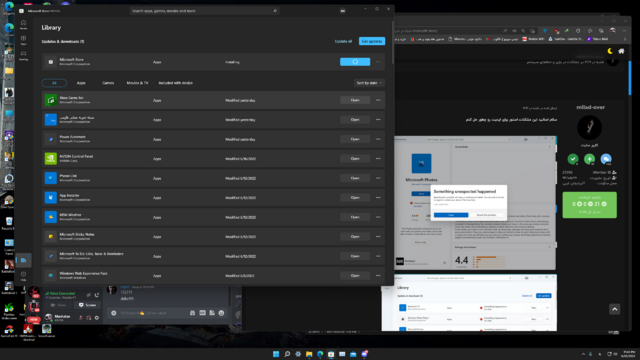Open more options for Xbox Game Bar

coord(378,100)
